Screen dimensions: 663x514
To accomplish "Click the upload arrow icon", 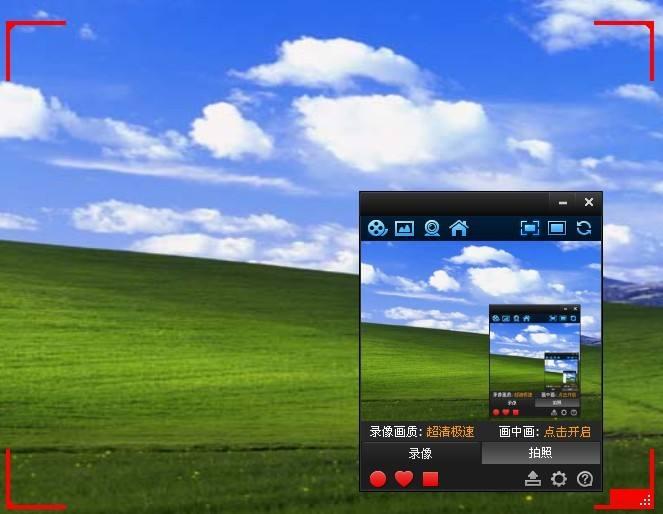I will point(533,479).
